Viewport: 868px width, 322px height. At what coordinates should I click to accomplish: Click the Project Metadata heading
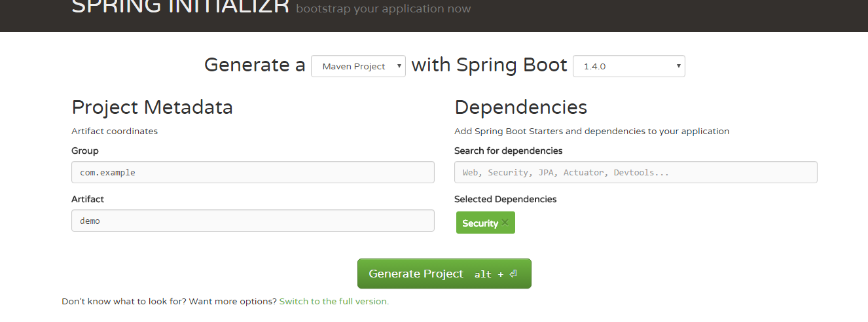152,107
